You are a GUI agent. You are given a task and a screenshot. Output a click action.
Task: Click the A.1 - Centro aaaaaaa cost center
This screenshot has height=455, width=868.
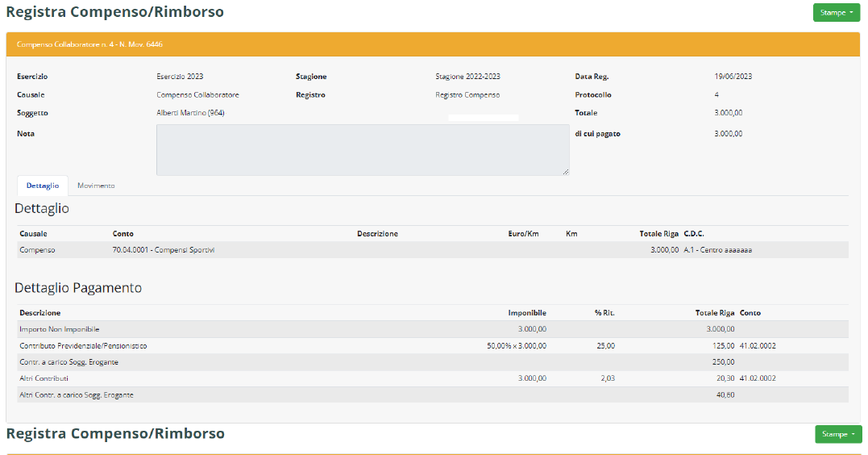(x=717, y=250)
